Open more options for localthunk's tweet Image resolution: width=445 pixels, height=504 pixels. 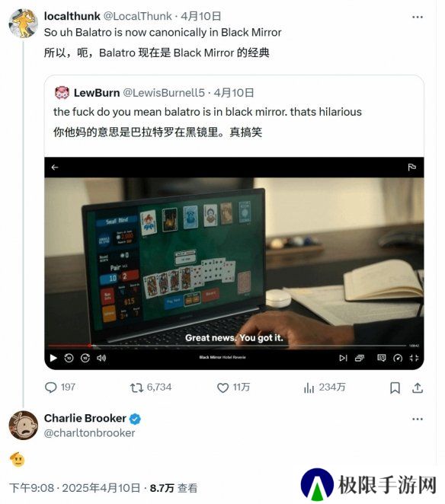click(418, 17)
